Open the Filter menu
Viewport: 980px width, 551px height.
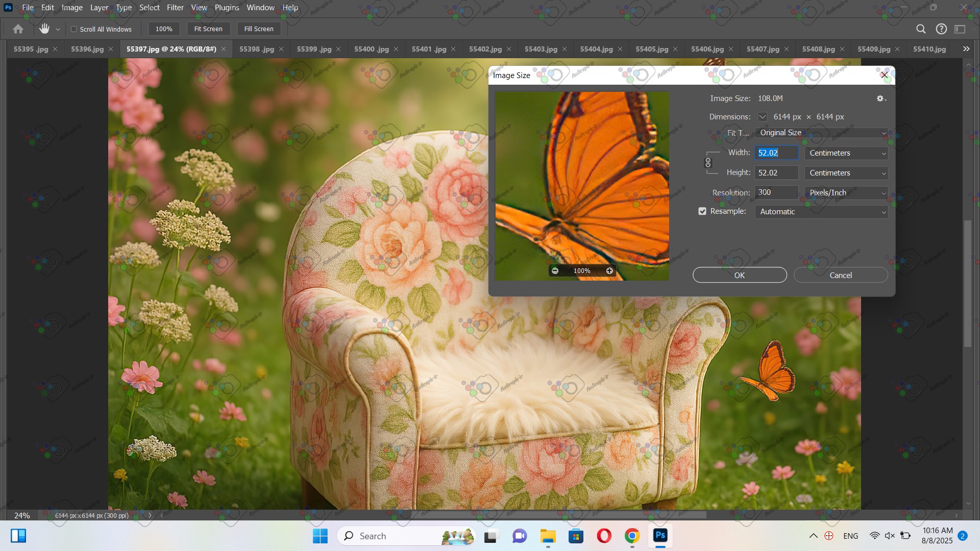tap(175, 8)
